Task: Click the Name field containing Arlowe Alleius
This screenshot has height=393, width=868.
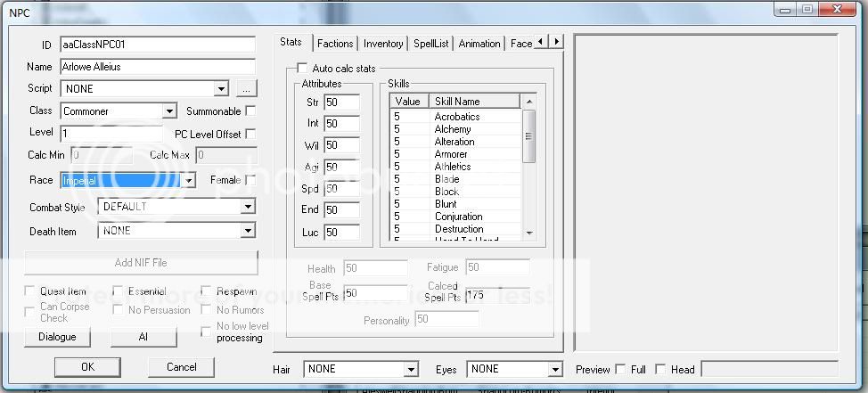Action: [157, 67]
